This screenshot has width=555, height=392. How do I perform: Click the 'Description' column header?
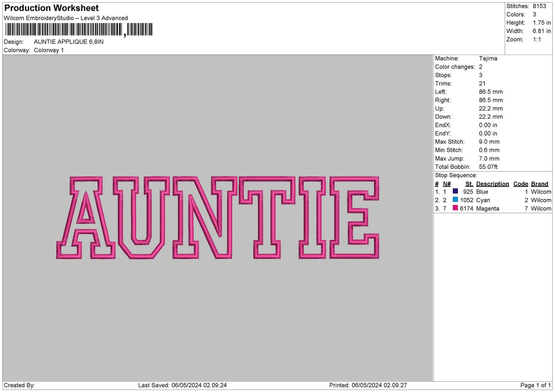pos(493,184)
